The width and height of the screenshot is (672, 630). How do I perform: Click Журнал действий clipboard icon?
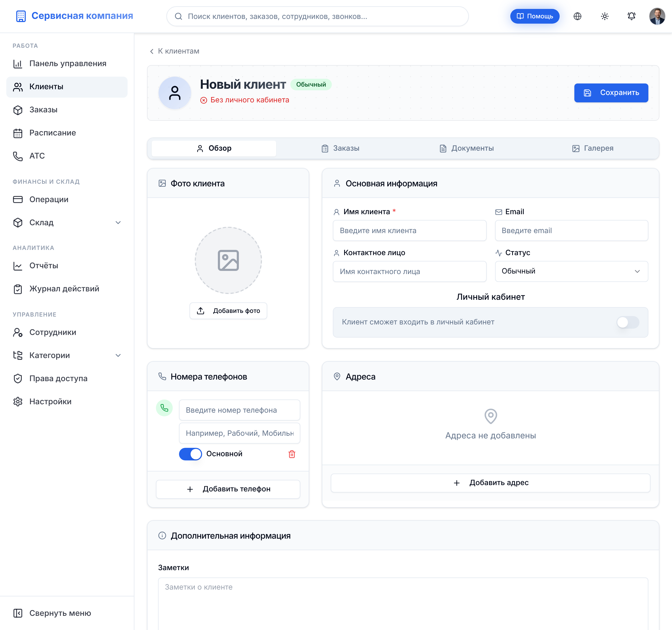pyautogui.click(x=18, y=289)
